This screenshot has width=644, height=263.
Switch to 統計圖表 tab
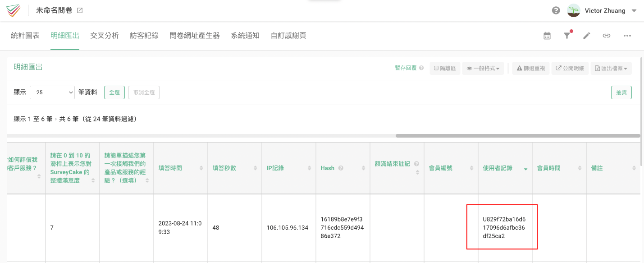[x=25, y=36]
